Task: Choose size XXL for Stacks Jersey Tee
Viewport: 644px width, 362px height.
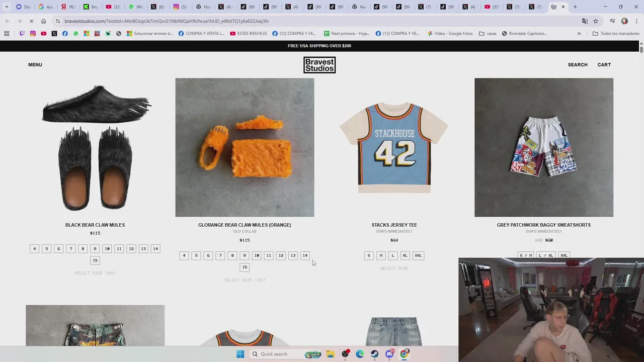Action: coord(418,255)
